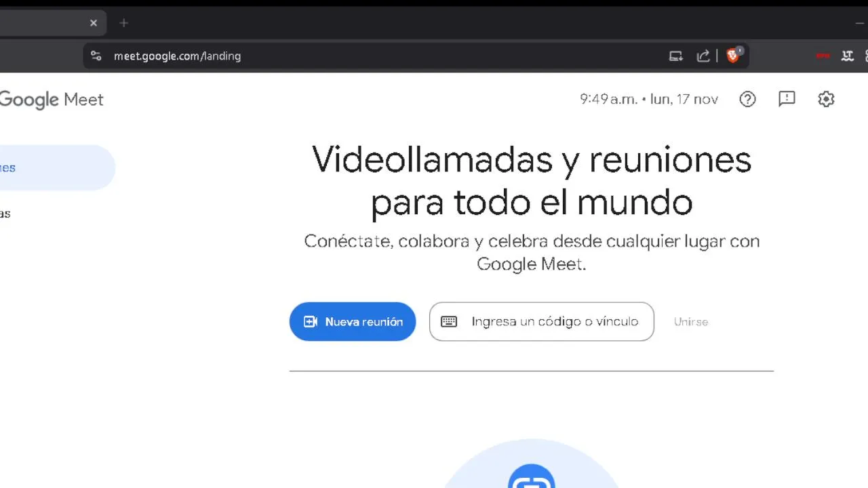Open the send feedback icon
Screen dimensions: 868x488
(787, 100)
